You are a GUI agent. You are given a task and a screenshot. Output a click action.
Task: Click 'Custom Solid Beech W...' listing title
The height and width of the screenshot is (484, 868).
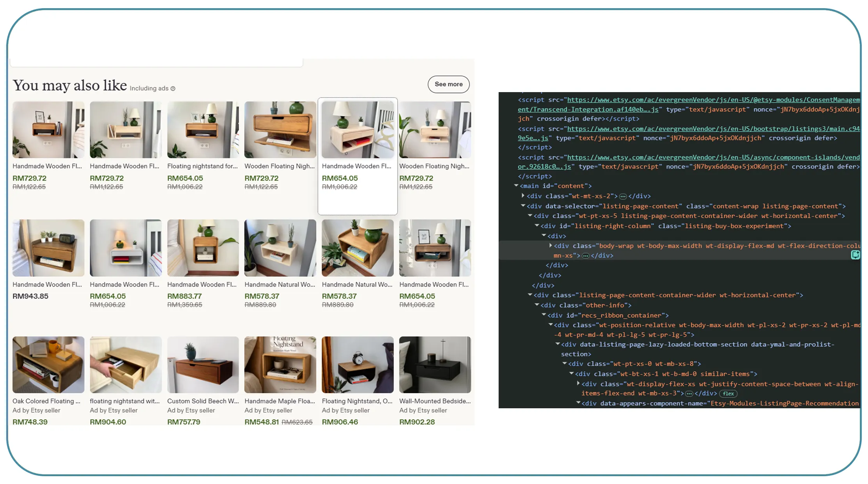point(203,401)
